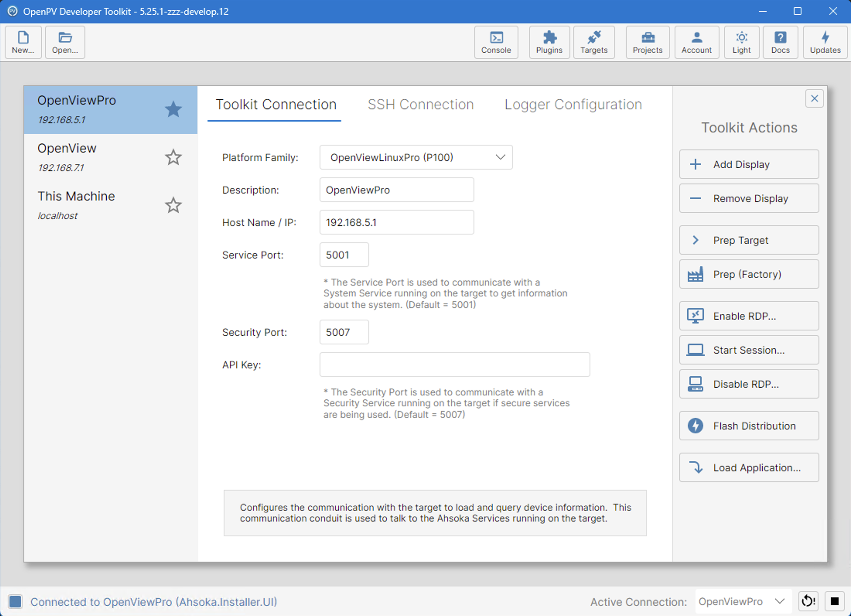Open the Active Connection dropdown

click(743, 601)
